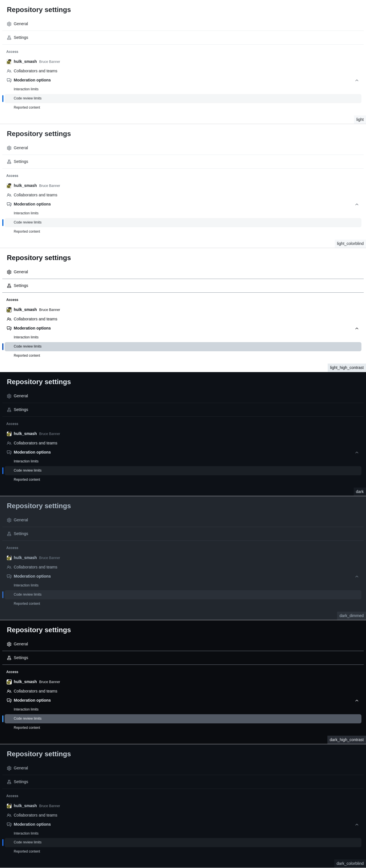Open Interaction limits in the dark theme panel
This screenshot has height=868, width=366.
183,461
